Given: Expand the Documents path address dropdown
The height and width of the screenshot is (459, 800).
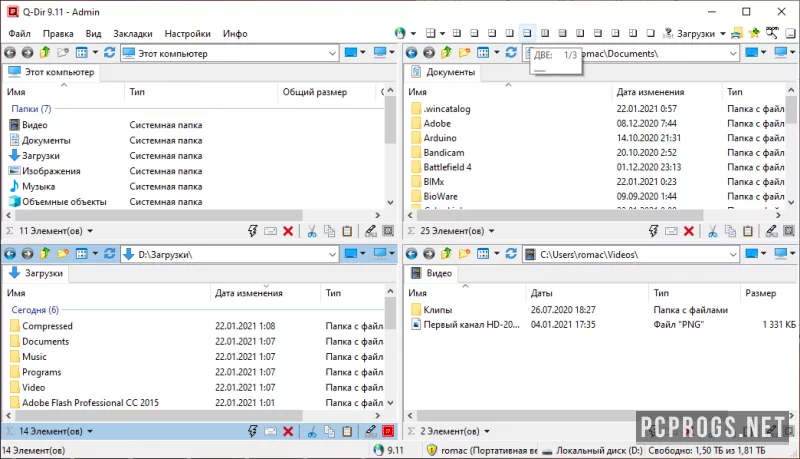Looking at the screenshot, I should coord(733,53).
